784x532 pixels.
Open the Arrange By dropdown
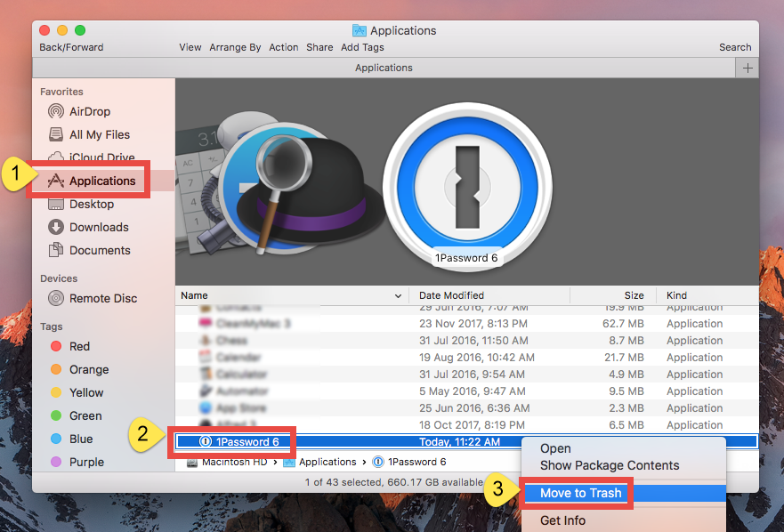(x=235, y=47)
